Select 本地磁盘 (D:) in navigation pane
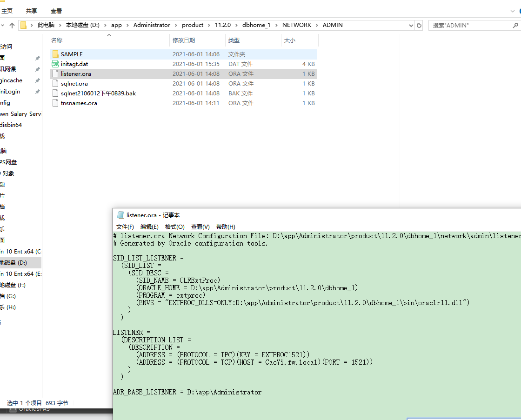The image size is (521, 420). 20,263
